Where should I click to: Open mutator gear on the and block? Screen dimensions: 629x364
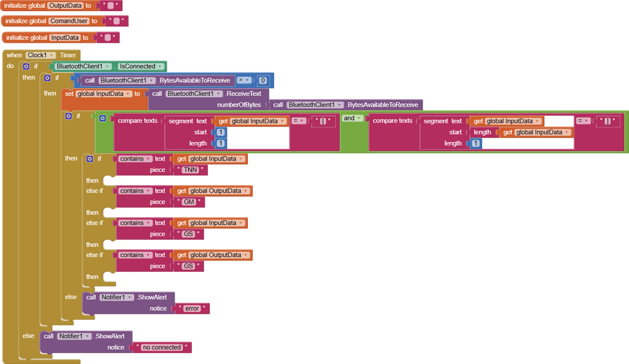point(103,119)
